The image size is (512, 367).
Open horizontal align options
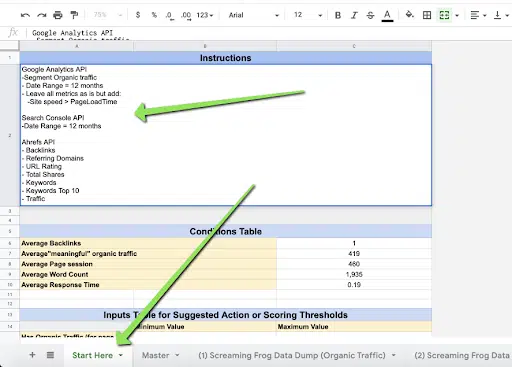tap(478, 15)
